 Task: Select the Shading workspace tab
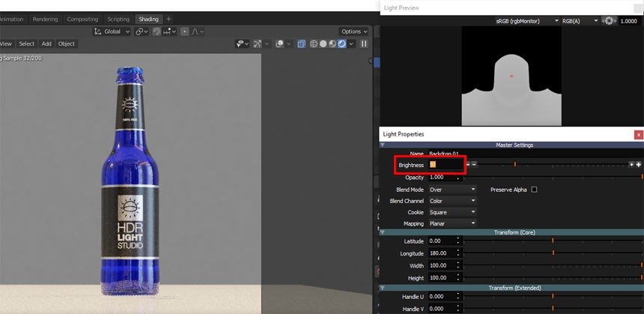[x=149, y=19]
